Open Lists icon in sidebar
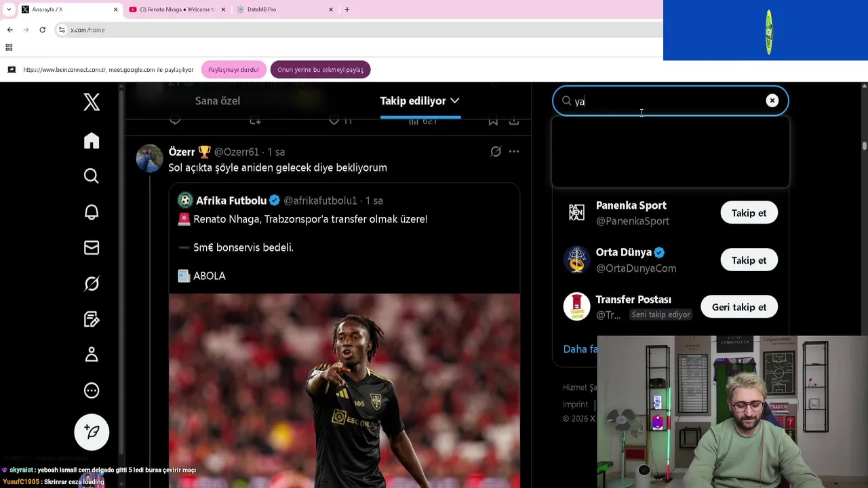The image size is (868, 488). click(x=92, y=319)
